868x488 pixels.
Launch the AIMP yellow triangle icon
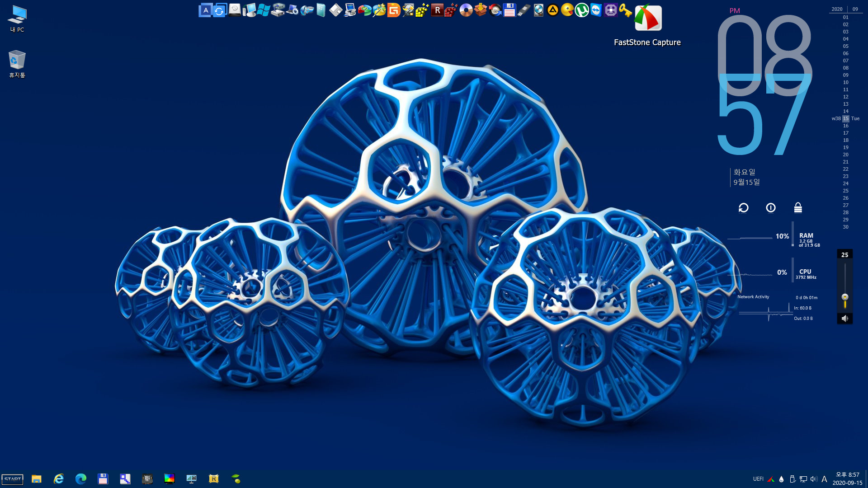[x=553, y=10]
